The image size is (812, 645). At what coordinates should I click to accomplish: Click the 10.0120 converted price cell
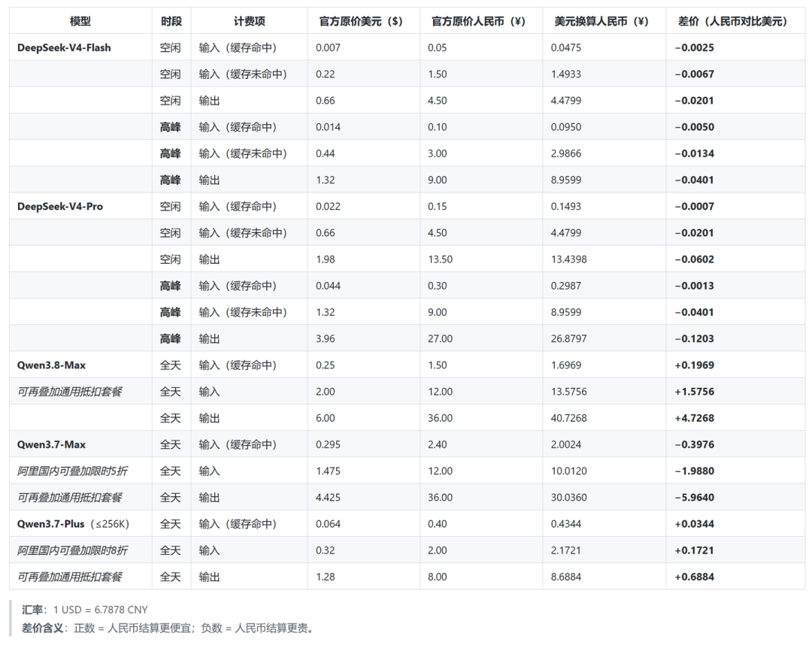pos(569,471)
